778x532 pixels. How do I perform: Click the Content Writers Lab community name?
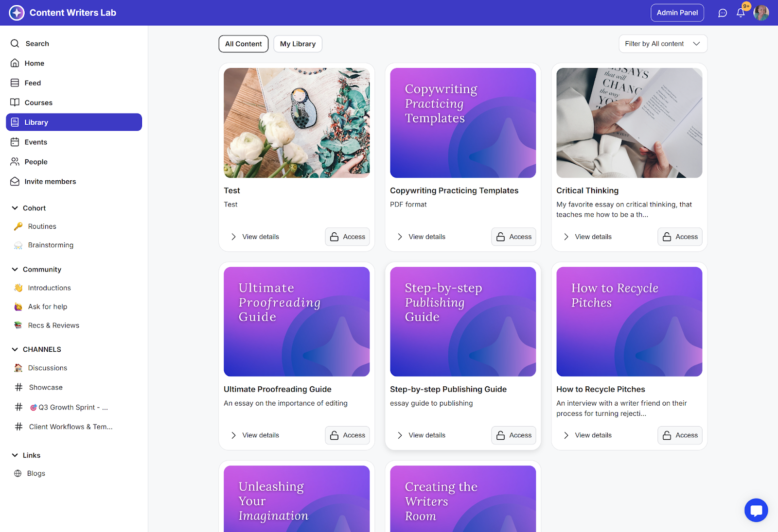73,13
